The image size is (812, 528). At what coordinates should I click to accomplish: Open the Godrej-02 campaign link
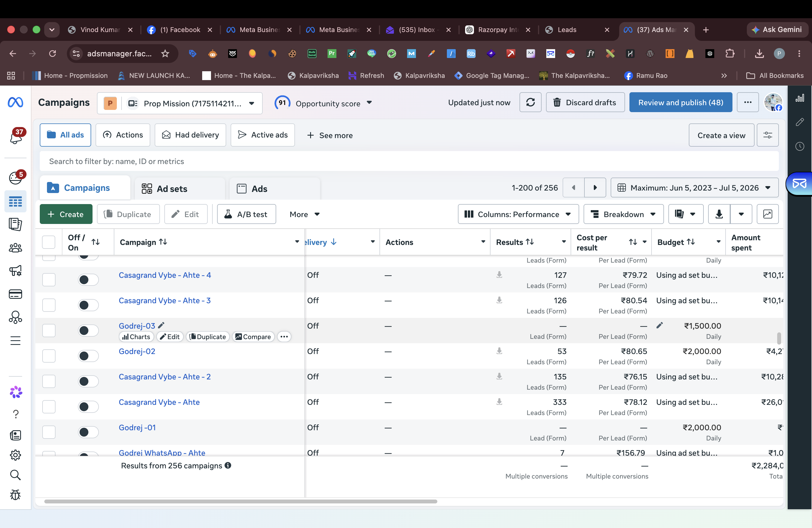(137, 351)
